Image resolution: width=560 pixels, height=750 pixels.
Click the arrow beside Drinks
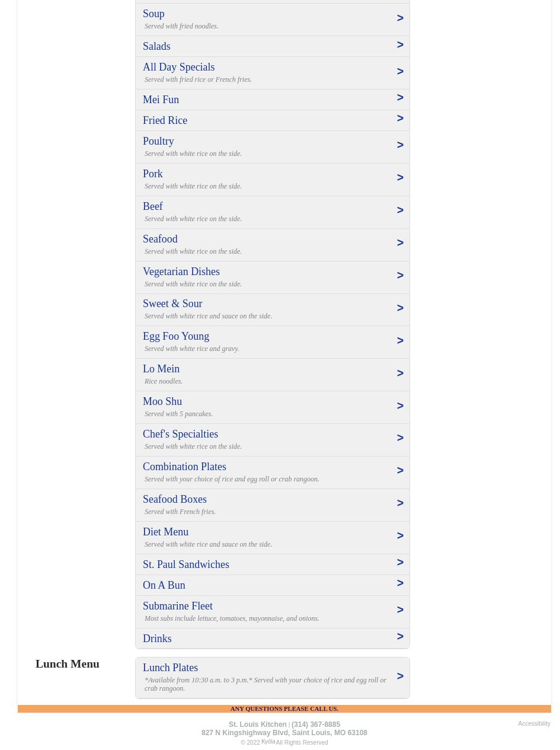(400, 637)
